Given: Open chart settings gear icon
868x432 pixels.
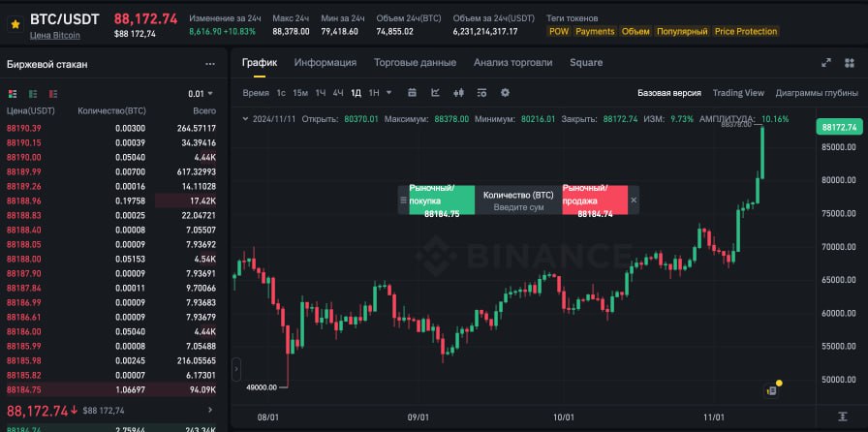Looking at the screenshot, I should click(x=505, y=93).
